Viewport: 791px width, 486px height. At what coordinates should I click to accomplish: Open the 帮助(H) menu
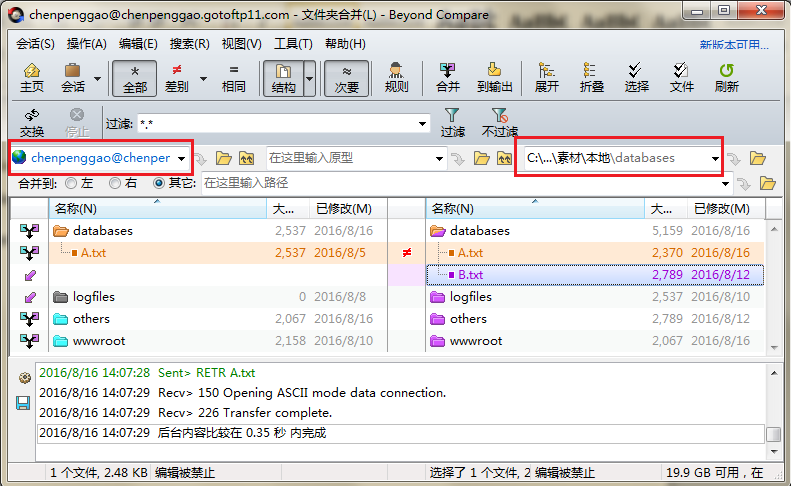point(345,44)
